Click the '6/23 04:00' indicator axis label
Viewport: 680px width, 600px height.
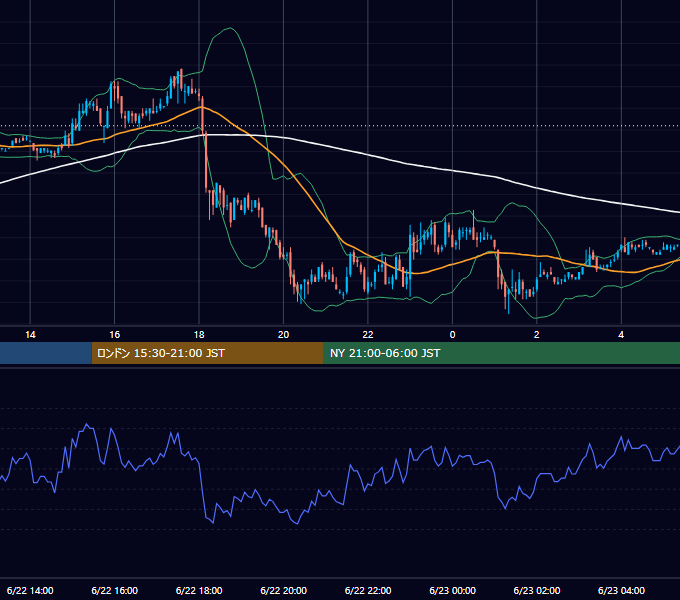621,590
